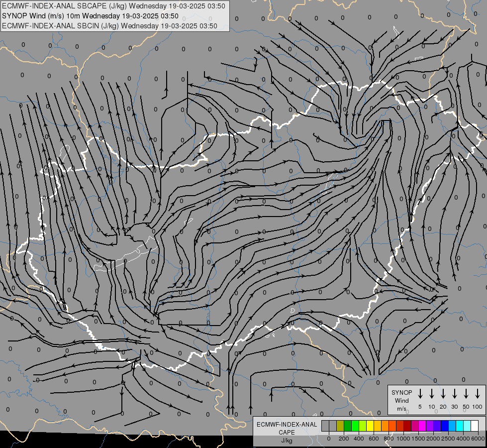Select the lime CAPE swatch at 400
The height and width of the screenshot is (448, 487).
pos(363,426)
